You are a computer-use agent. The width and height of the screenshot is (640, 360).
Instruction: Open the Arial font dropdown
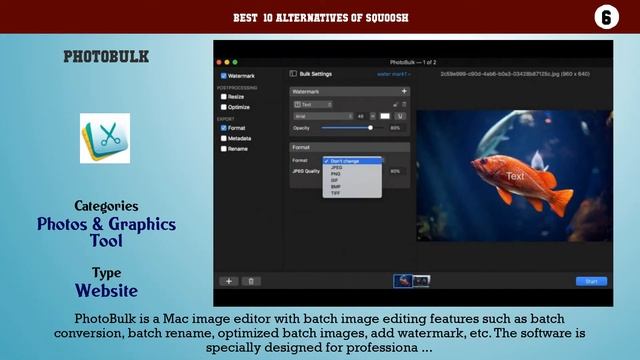(x=323, y=116)
